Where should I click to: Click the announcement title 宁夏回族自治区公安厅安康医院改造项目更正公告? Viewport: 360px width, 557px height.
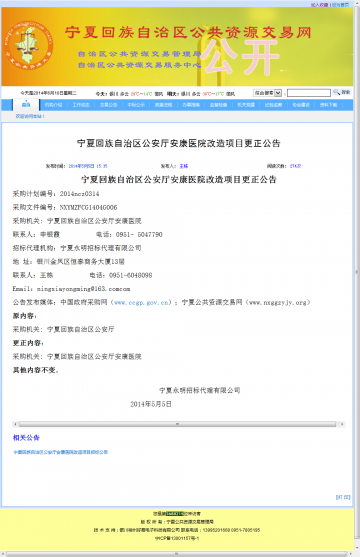tap(179, 143)
